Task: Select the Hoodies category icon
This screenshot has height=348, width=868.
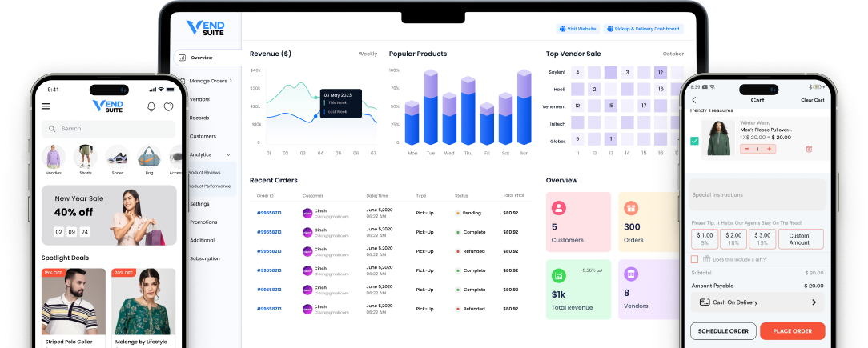Action: tap(54, 156)
